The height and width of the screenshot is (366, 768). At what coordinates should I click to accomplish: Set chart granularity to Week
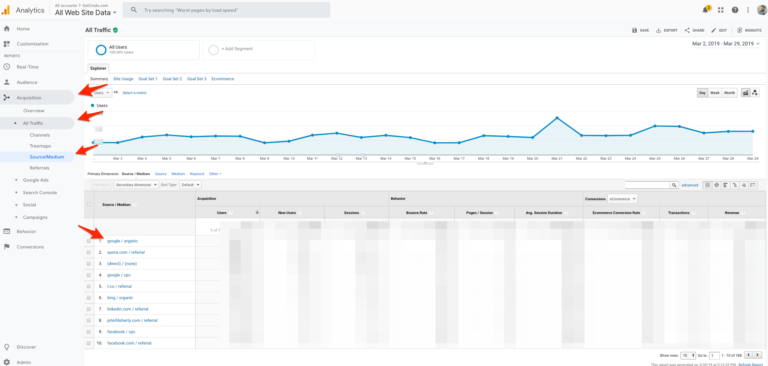coord(715,93)
